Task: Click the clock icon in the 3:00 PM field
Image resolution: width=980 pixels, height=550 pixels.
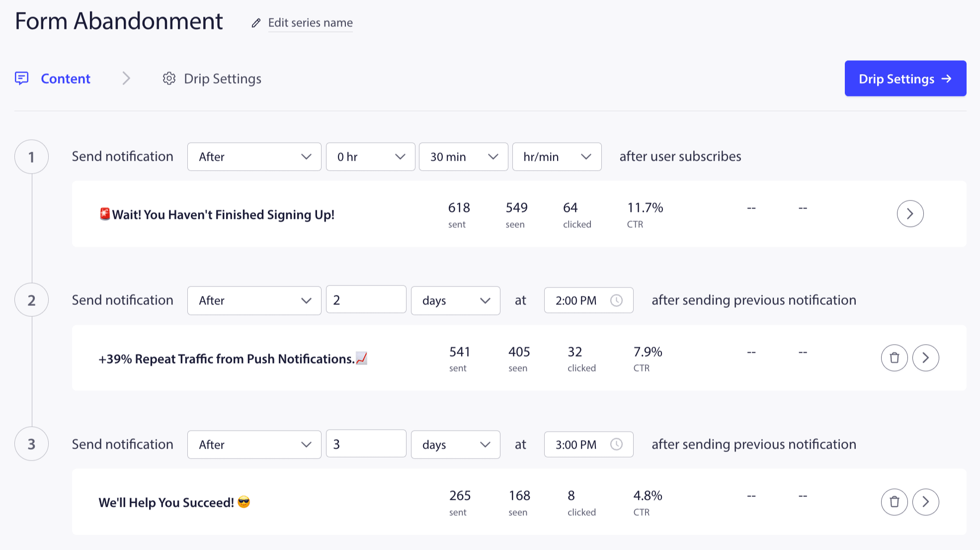Action: pyautogui.click(x=616, y=444)
